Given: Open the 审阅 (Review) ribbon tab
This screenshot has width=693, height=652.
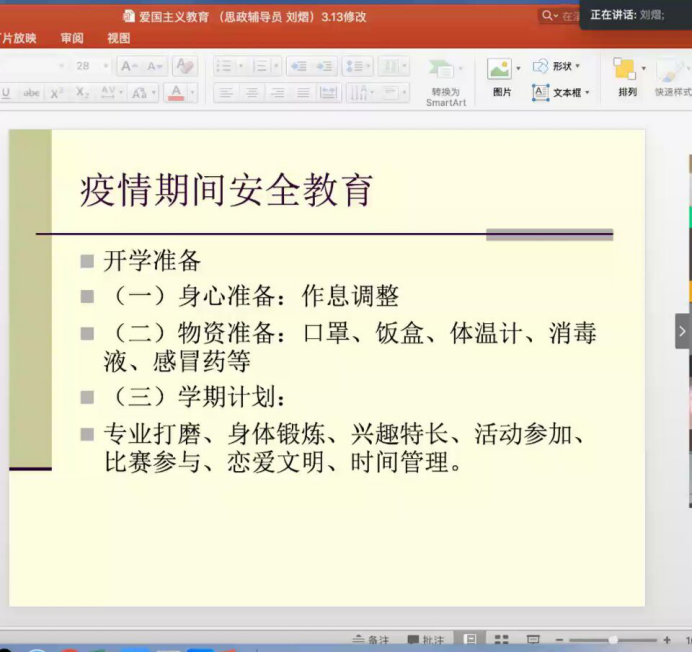Looking at the screenshot, I should pyautogui.click(x=72, y=38).
